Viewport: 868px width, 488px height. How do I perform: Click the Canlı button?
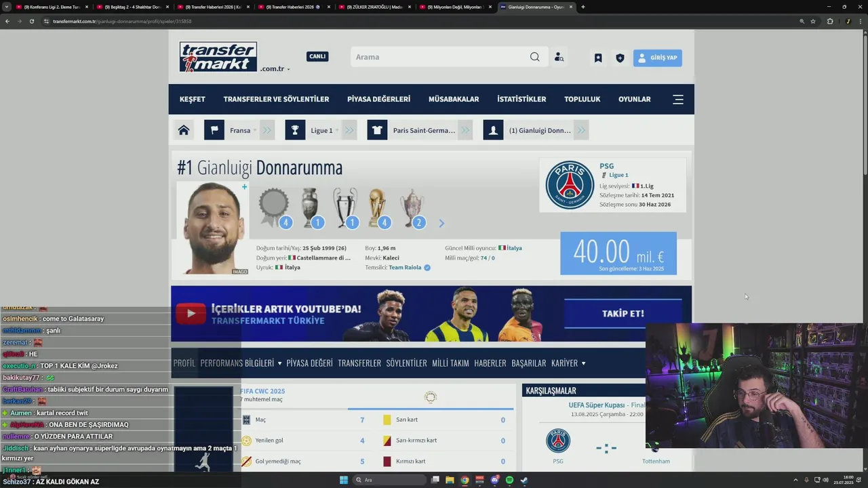(317, 56)
